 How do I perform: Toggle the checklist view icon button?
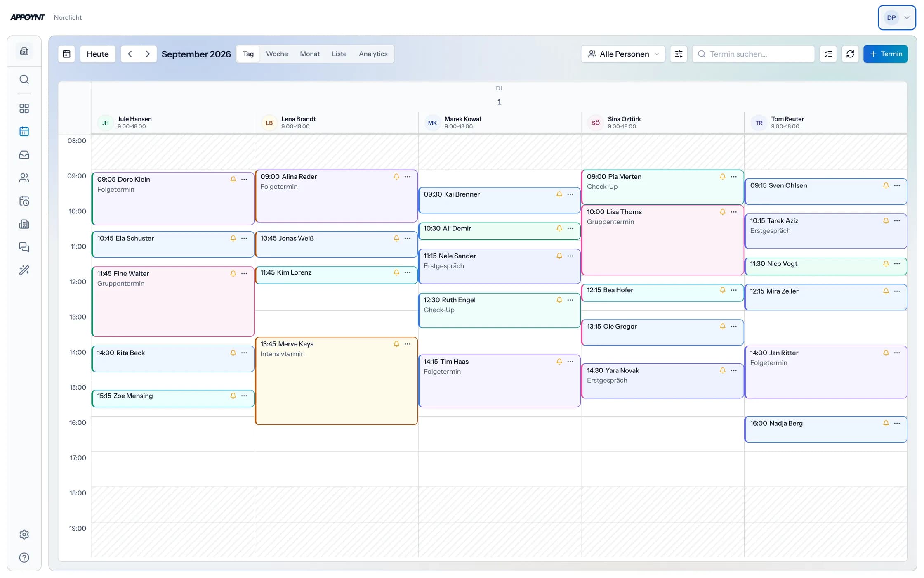828,54
